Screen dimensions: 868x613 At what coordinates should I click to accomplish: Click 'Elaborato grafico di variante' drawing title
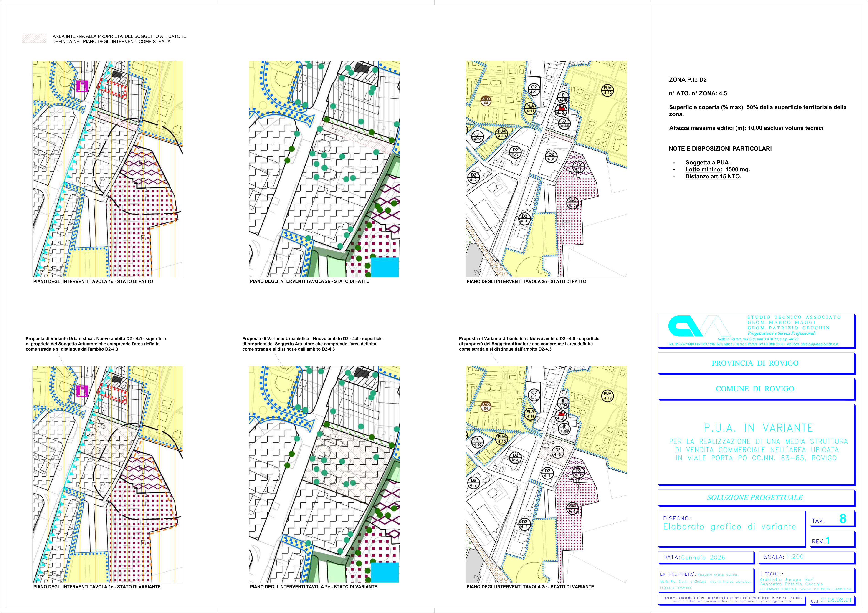coord(730,527)
